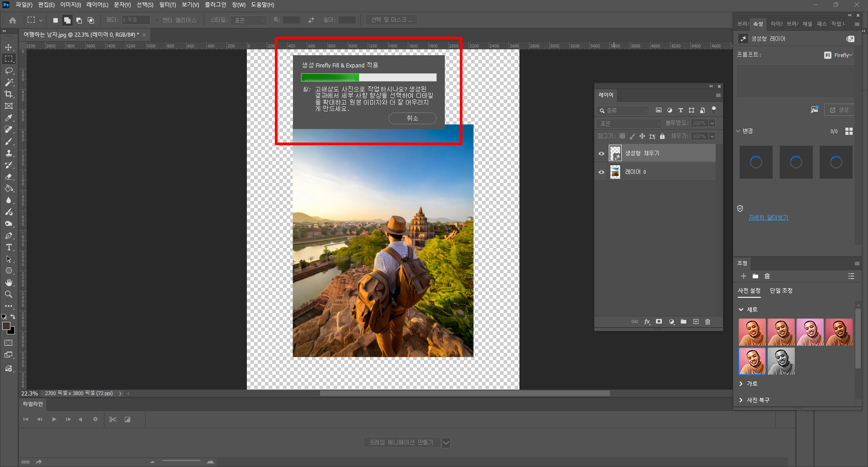
Task: Open the 자세히 알아보기 link
Action: pyautogui.click(x=768, y=218)
